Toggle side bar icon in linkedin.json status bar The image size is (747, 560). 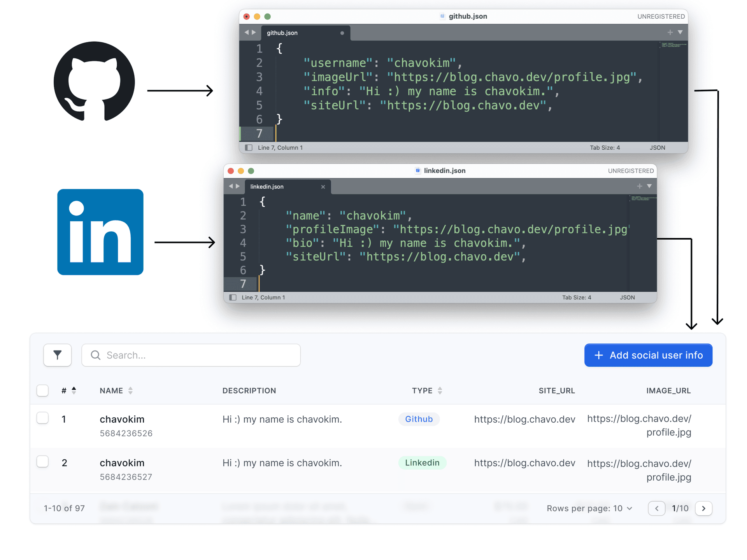(x=233, y=297)
